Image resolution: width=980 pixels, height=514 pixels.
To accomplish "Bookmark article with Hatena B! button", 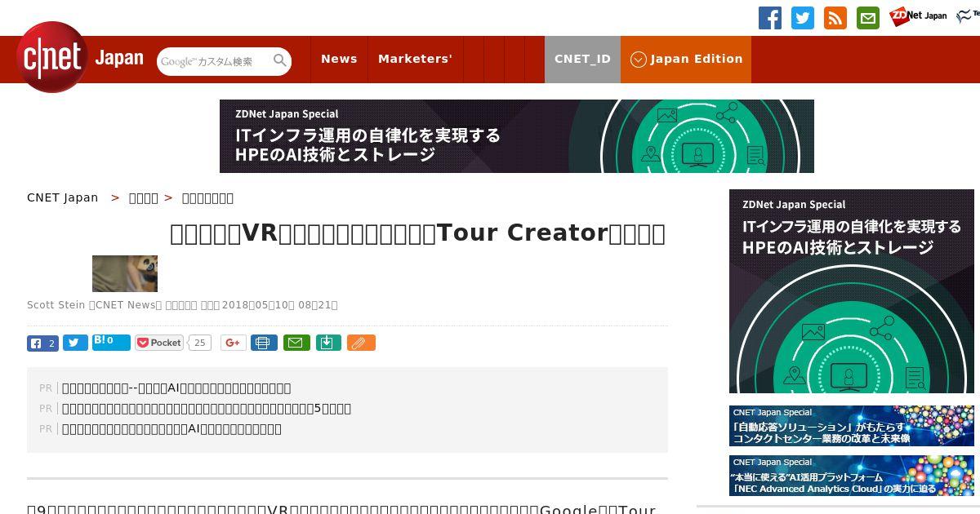I will point(111,342).
